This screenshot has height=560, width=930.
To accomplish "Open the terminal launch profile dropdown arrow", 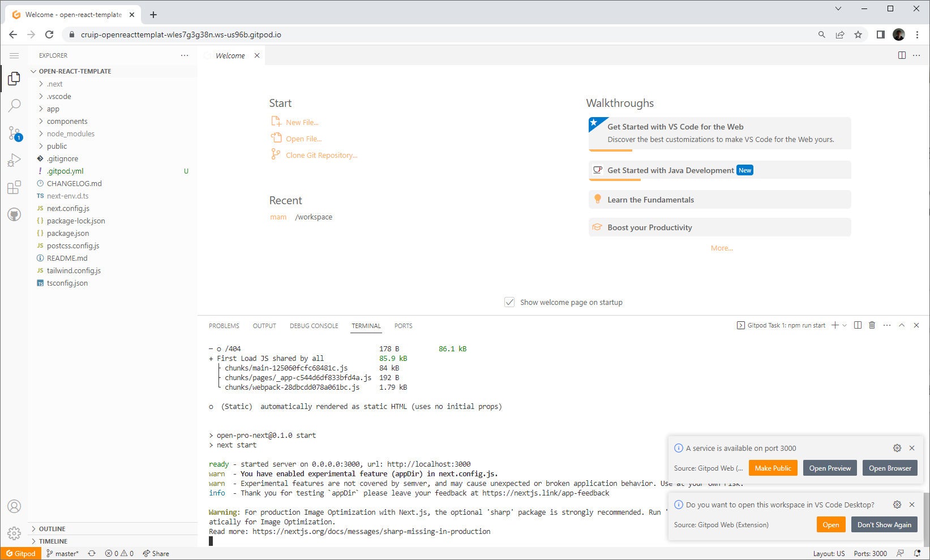I will (x=845, y=325).
